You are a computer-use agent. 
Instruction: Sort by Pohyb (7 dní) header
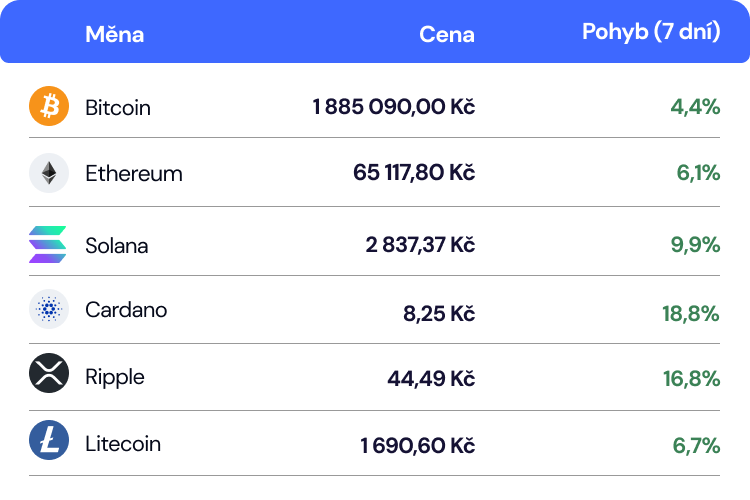point(651,32)
